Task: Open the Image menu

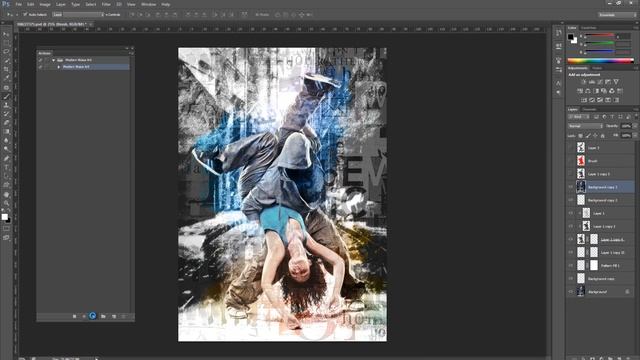Action: pyautogui.click(x=45, y=4)
